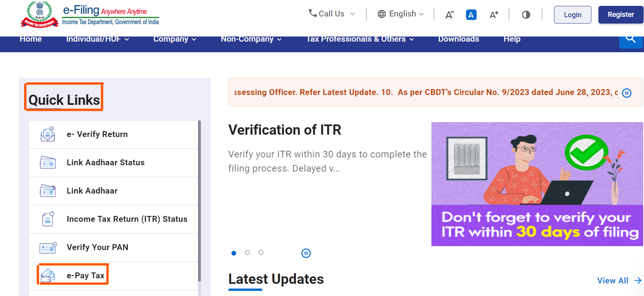Open the English language dropdown
The image size is (644, 296).
click(401, 14)
